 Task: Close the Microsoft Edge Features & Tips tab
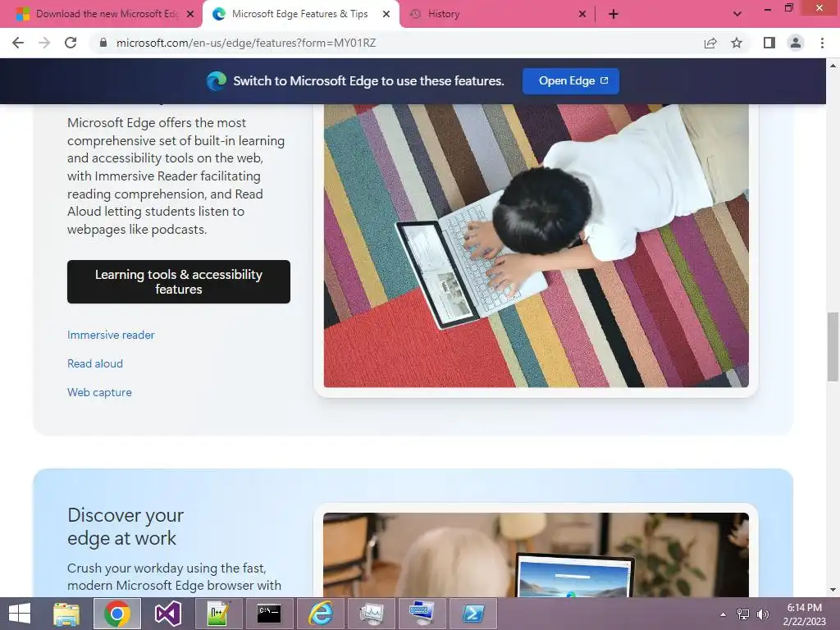click(386, 14)
